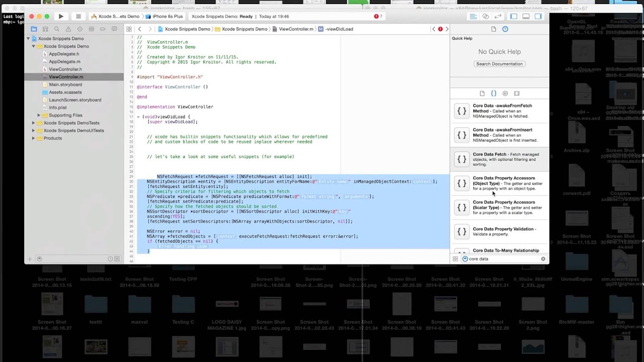Collapse the Xcode Snippets Demo project root
This screenshot has height=362, width=644.
click(28, 39)
